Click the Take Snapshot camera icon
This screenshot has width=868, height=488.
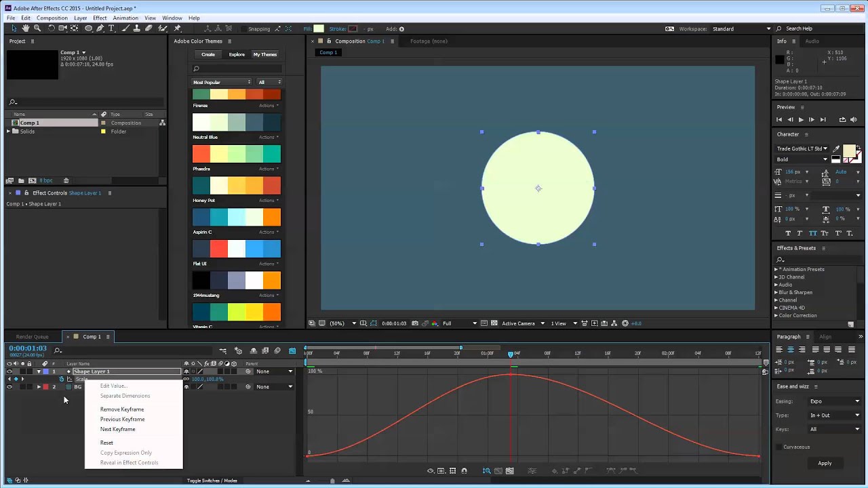click(x=415, y=323)
